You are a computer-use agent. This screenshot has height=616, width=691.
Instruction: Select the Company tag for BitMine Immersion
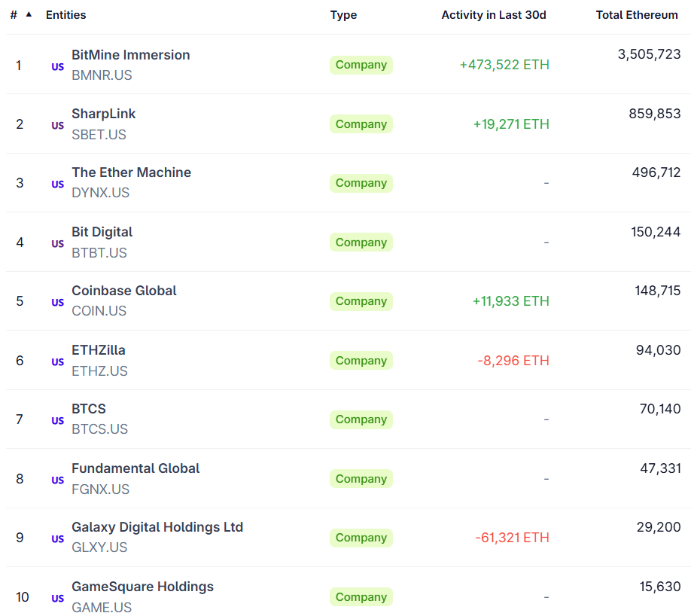pos(361,65)
